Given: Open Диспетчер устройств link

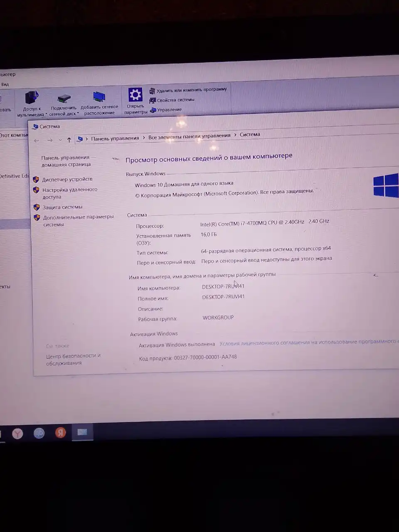Looking at the screenshot, I should tap(67, 180).
